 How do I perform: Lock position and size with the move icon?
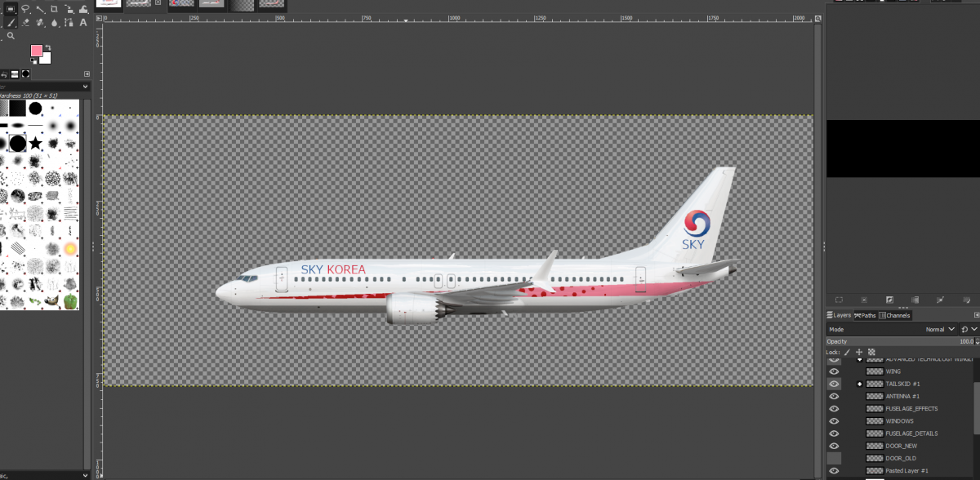click(x=859, y=352)
